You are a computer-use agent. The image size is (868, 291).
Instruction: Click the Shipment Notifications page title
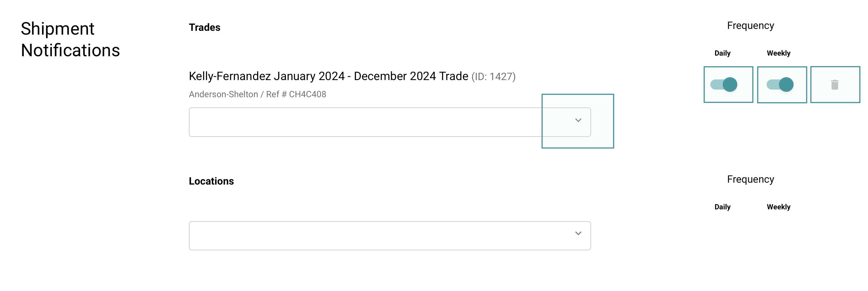pyautogui.click(x=70, y=39)
